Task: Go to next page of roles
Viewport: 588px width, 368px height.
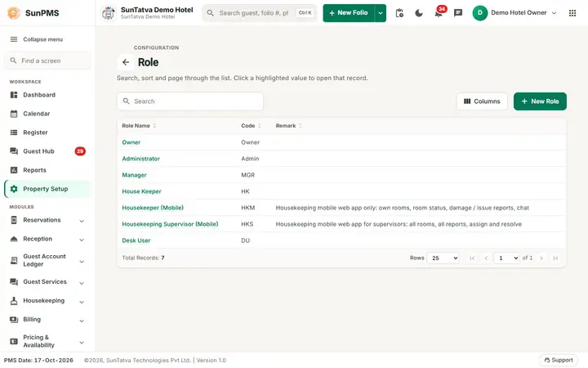Action: pos(541,258)
